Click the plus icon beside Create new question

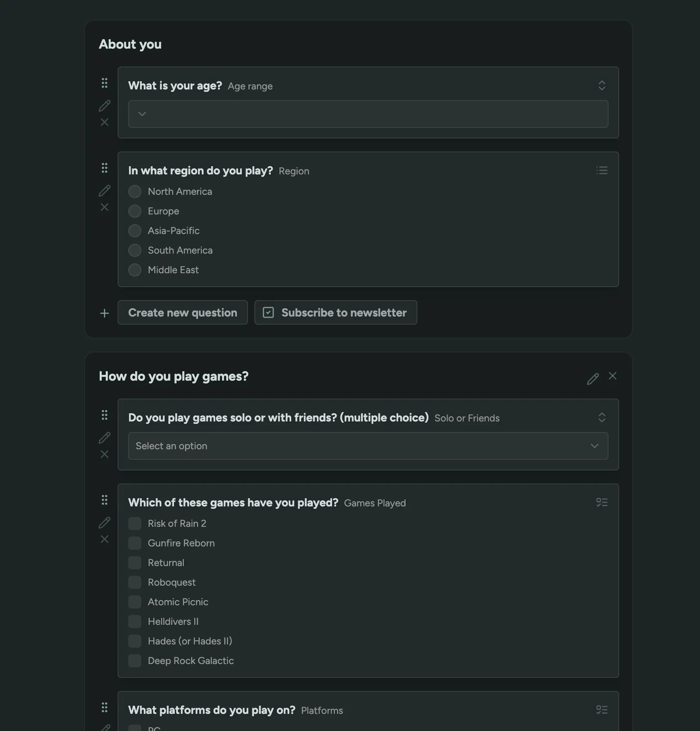105,313
